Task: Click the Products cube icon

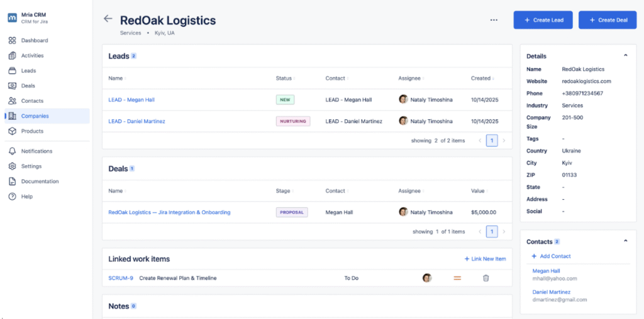Action: (x=13, y=131)
